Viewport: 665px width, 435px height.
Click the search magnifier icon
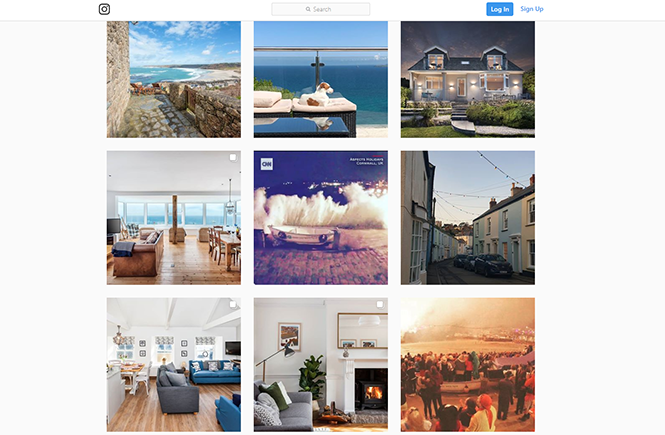(x=308, y=9)
